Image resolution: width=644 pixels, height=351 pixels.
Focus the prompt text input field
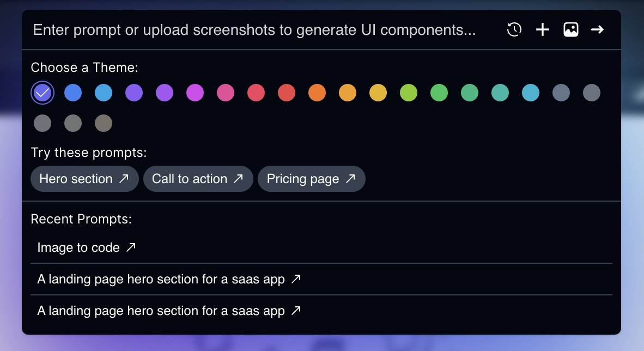coord(263,30)
